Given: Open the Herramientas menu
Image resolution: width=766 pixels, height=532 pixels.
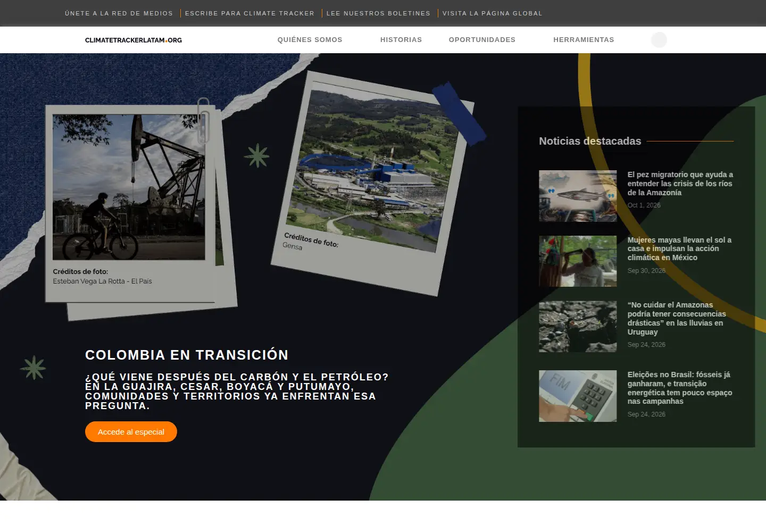Looking at the screenshot, I should point(584,40).
